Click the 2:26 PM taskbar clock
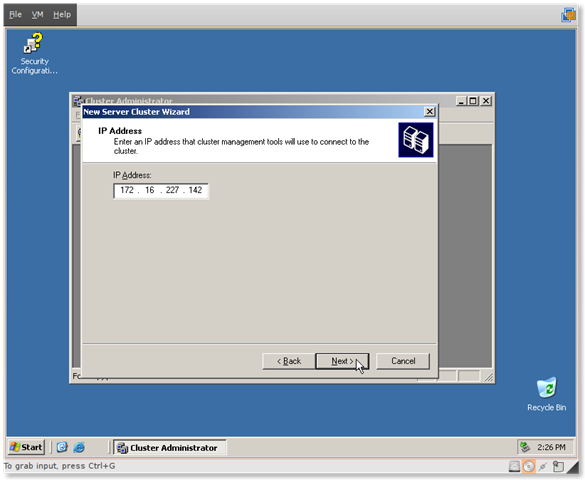 tap(551, 447)
